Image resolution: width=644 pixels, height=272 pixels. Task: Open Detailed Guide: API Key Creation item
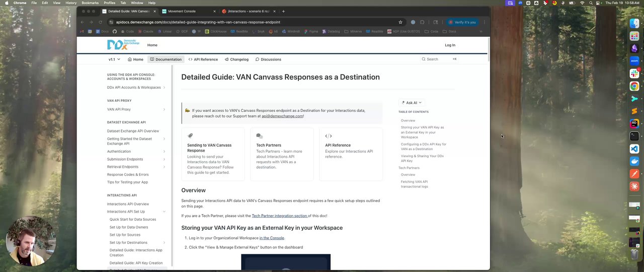pyautogui.click(x=136, y=263)
